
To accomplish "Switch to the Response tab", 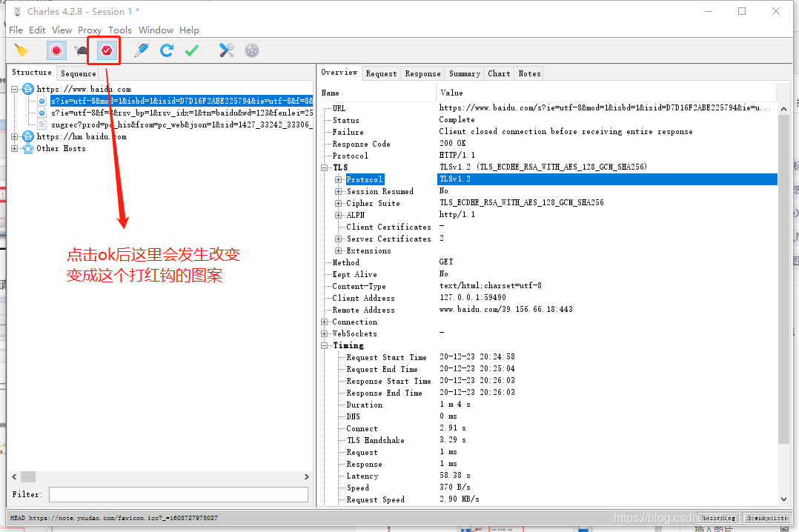I will pyautogui.click(x=423, y=73).
